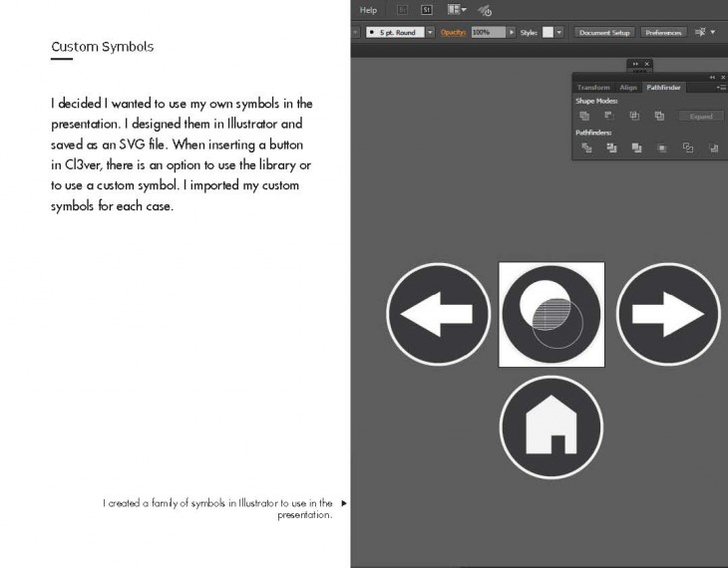
Task: Apply the Trim pathfinder
Action: (x=611, y=147)
